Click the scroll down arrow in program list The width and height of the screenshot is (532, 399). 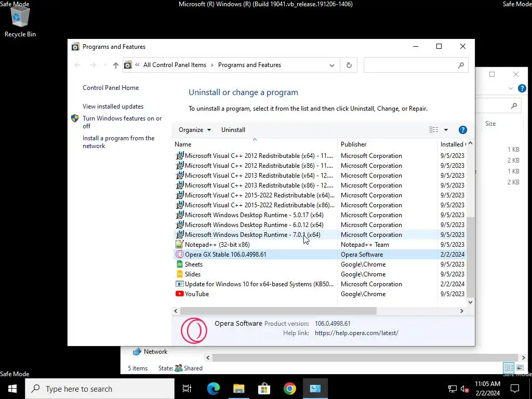point(470,302)
